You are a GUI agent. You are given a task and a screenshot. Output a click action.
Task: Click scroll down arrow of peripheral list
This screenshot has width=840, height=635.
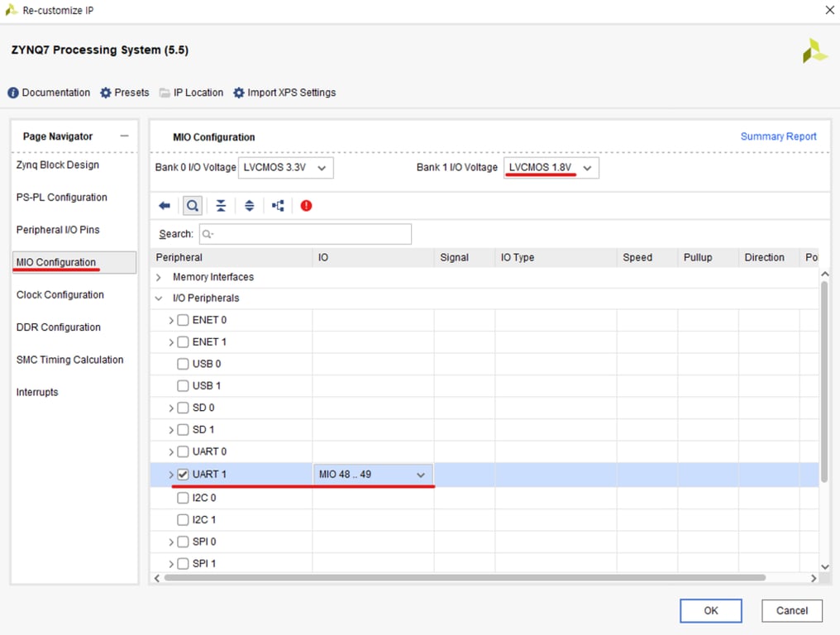(825, 567)
